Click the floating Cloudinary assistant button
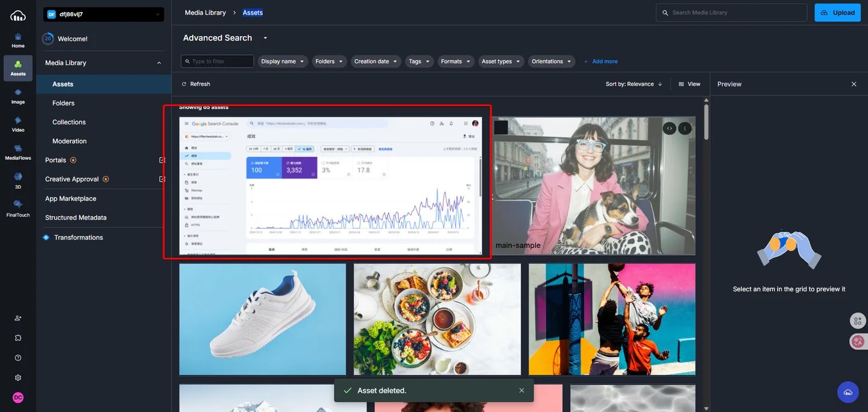The height and width of the screenshot is (412, 868). [848, 392]
